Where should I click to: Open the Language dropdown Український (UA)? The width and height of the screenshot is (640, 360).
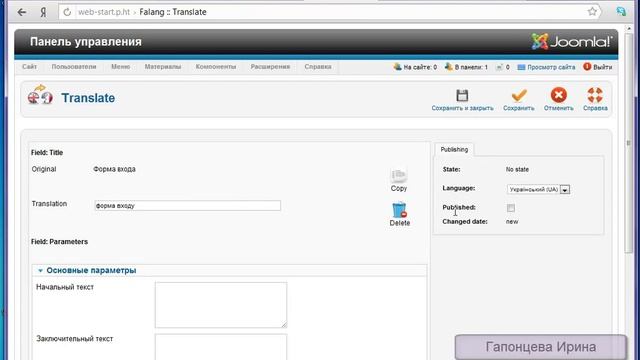(538, 189)
